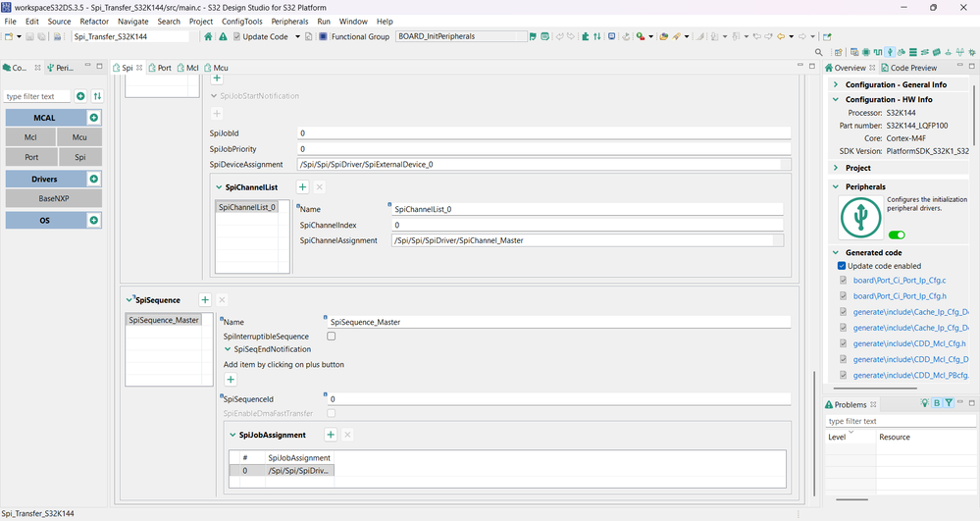Select the BaseNXP driver button
980x521 pixels.
tap(54, 198)
